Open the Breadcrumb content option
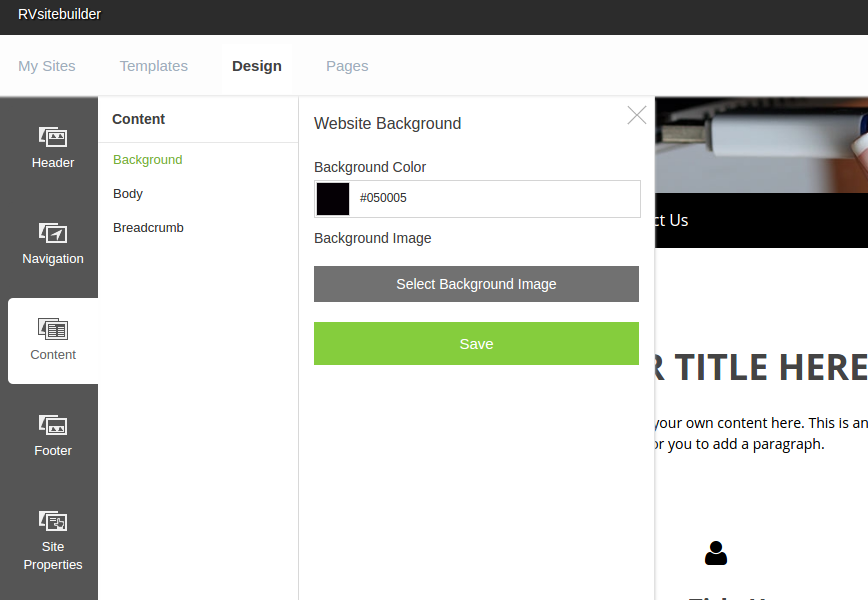Screen dimensions: 868x600 point(148,228)
